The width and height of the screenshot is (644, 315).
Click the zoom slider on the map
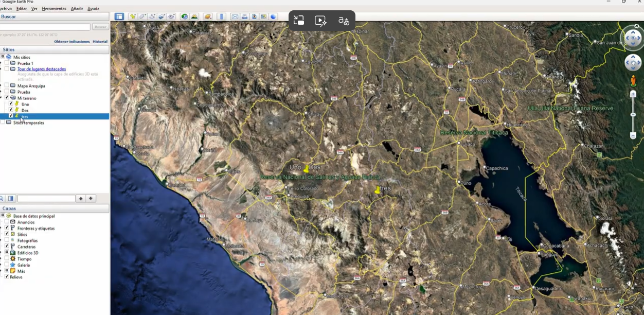[x=633, y=114]
